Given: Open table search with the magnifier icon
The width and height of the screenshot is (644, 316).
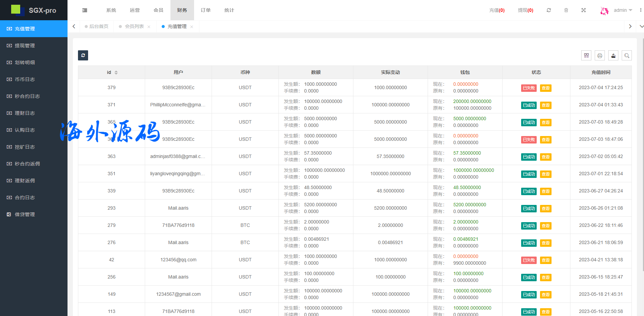Looking at the screenshot, I should pyautogui.click(x=627, y=56).
